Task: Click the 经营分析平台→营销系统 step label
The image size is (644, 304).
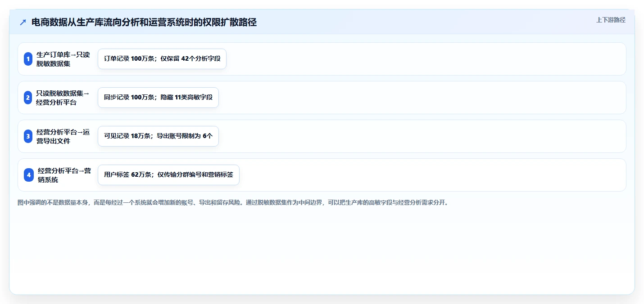Action: click(64, 175)
